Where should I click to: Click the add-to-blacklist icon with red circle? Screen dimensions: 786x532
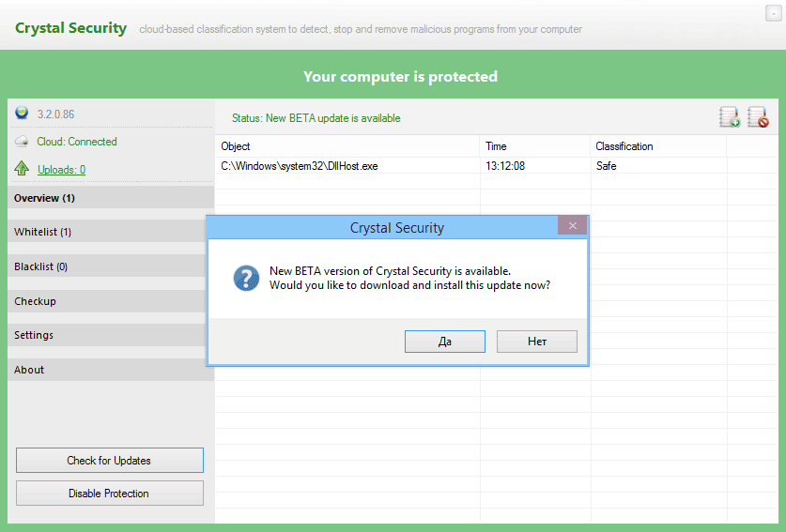coord(757,117)
